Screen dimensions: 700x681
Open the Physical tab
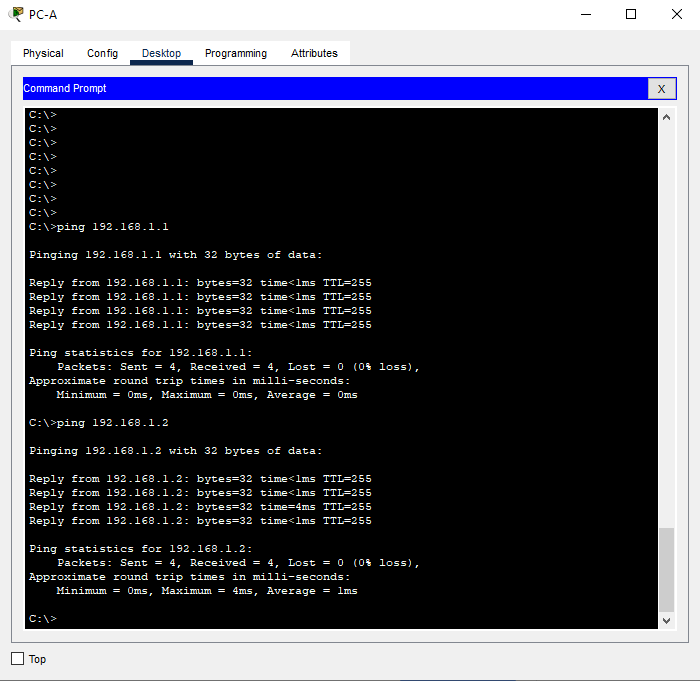[x=43, y=53]
